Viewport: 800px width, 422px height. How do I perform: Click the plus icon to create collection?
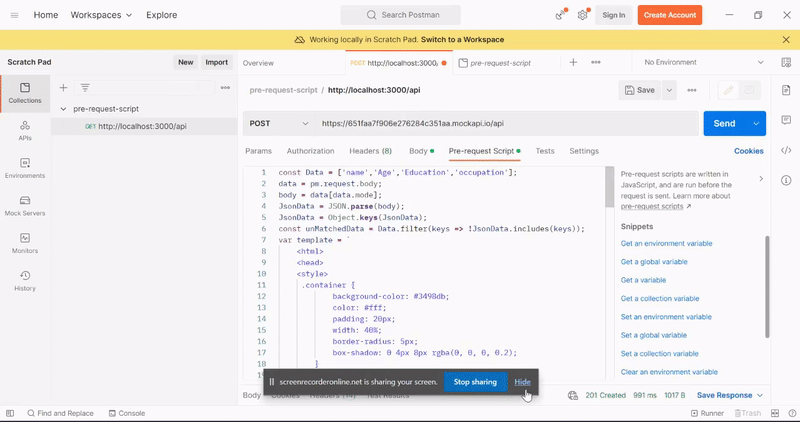64,88
